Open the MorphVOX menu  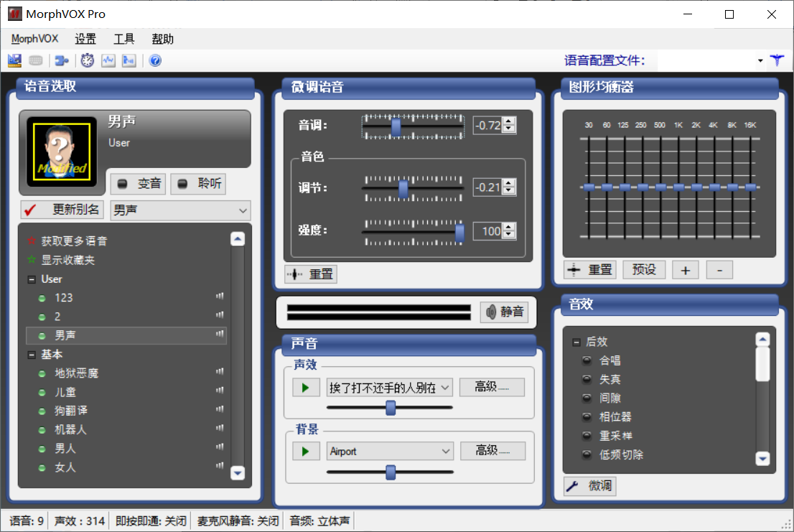[x=35, y=39]
